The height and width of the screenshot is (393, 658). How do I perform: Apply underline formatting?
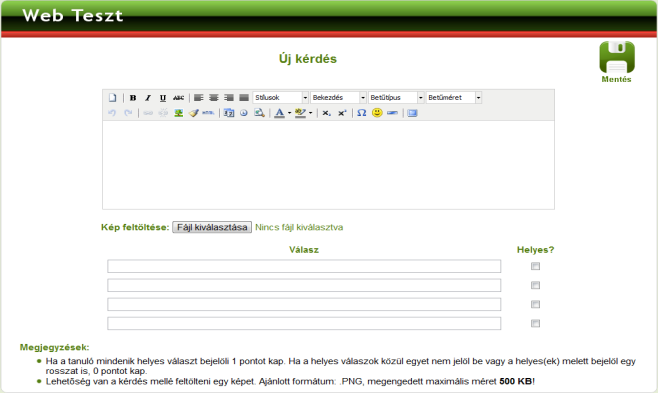pos(163,98)
